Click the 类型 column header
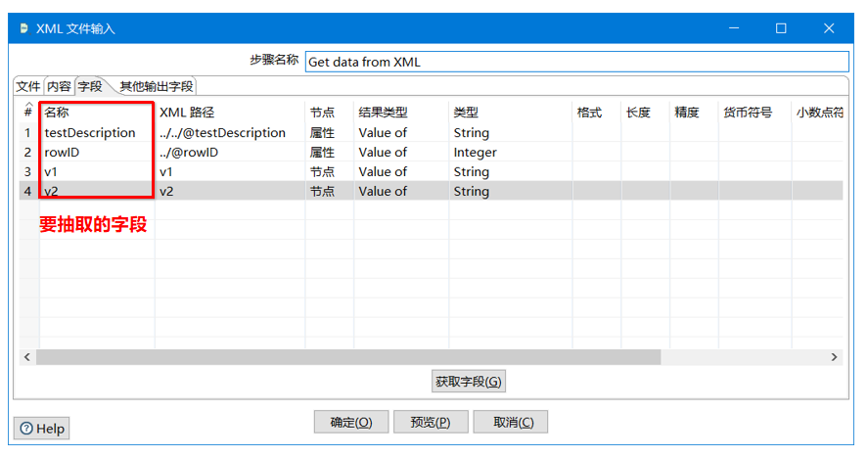Screen dimensions: 868x457 point(511,113)
